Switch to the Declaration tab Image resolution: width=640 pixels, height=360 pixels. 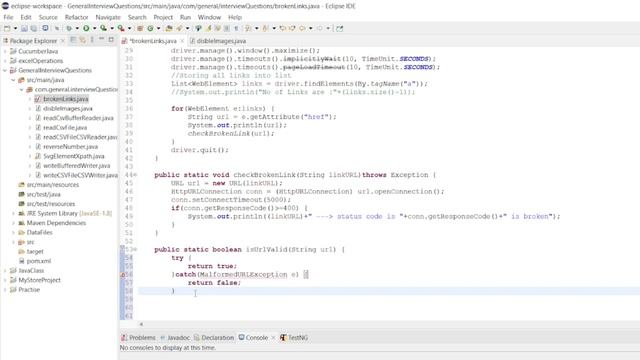click(x=214, y=338)
